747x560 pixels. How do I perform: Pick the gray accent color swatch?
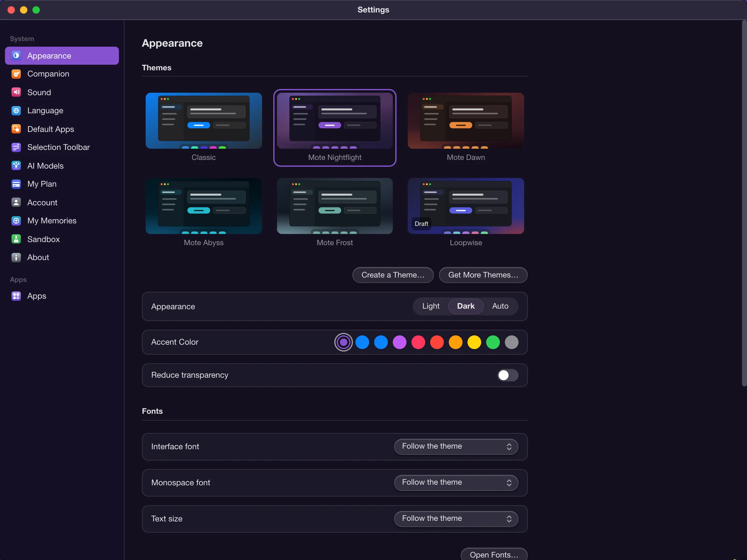point(512,342)
